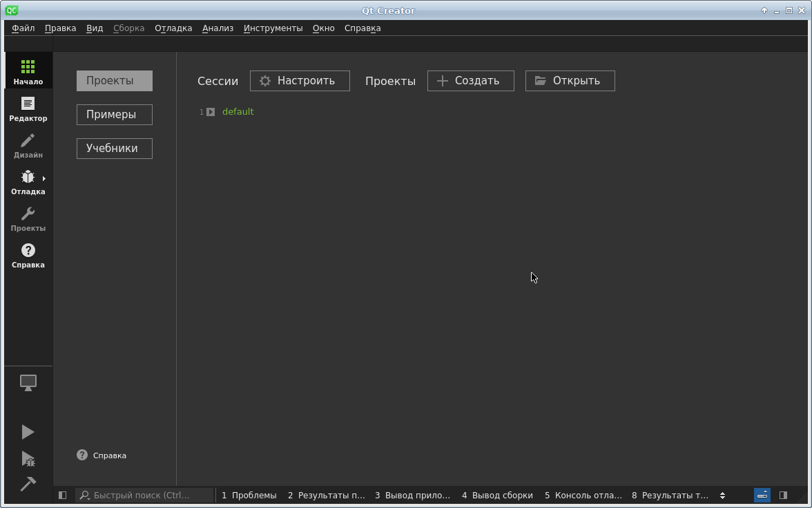Select the Примеры tab button

click(x=114, y=115)
